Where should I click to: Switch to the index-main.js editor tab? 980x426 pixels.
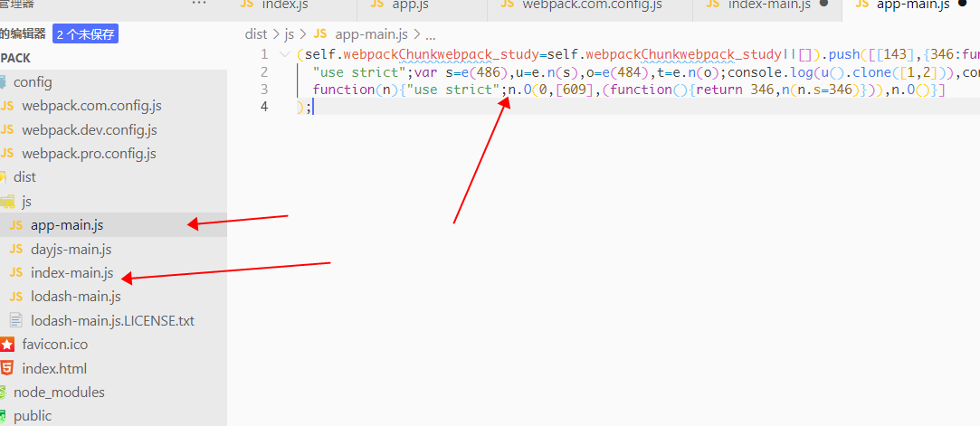tap(766, 5)
